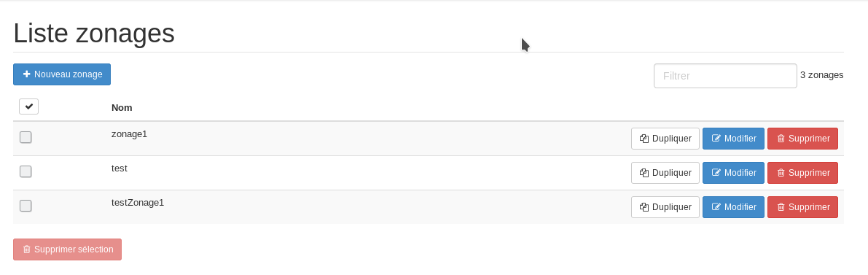Click the copy icon in test row

coord(644,173)
